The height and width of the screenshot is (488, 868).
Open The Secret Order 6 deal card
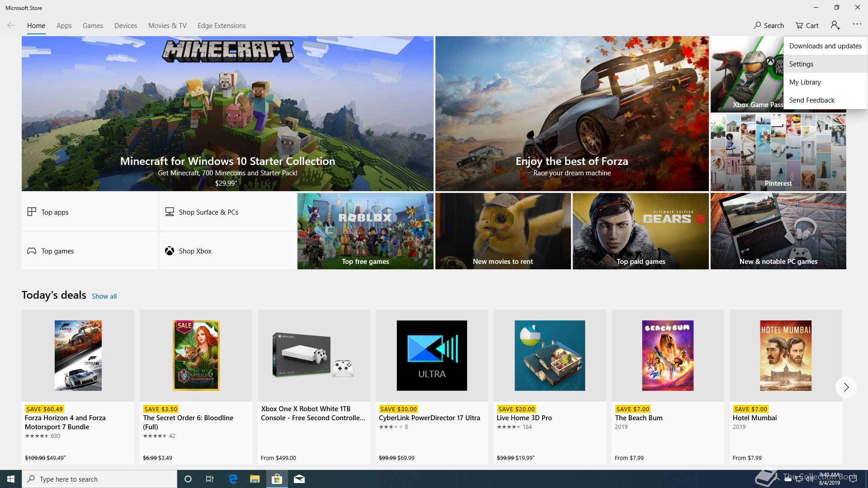click(196, 387)
